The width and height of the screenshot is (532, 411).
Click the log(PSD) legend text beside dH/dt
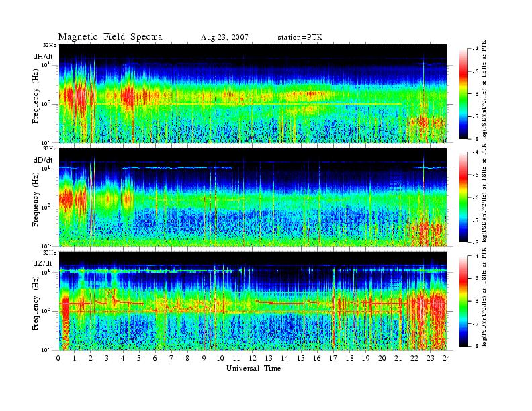tap(485, 89)
